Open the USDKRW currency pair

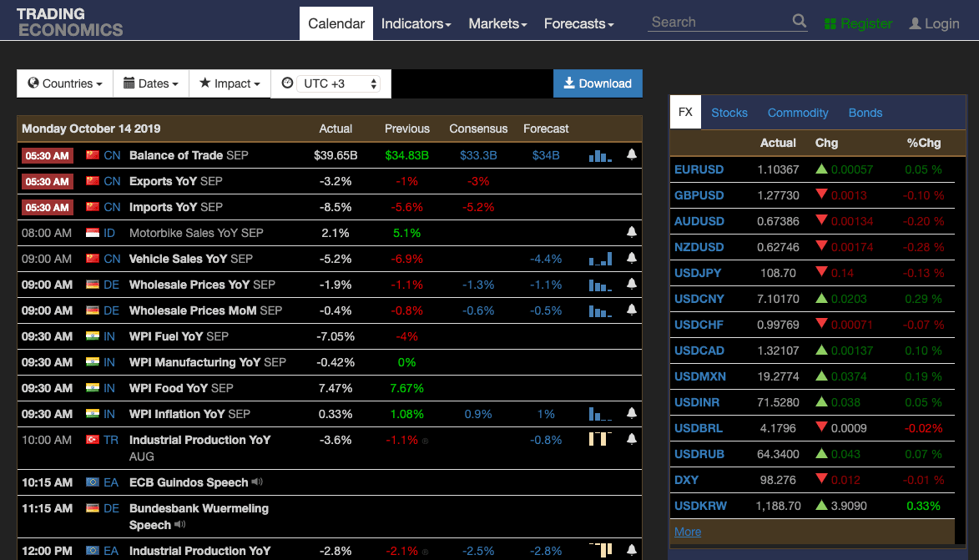[x=700, y=506]
